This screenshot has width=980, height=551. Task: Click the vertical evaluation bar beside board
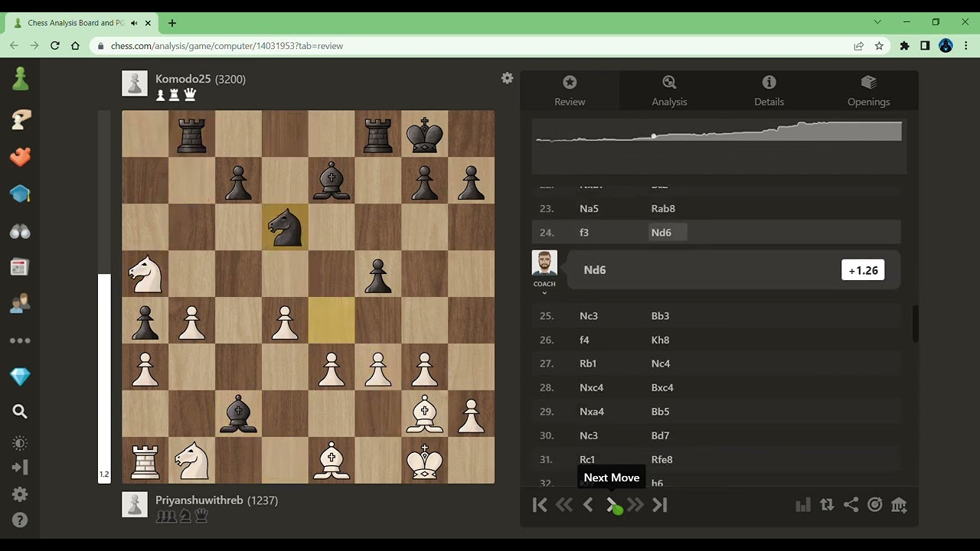pos(104,297)
